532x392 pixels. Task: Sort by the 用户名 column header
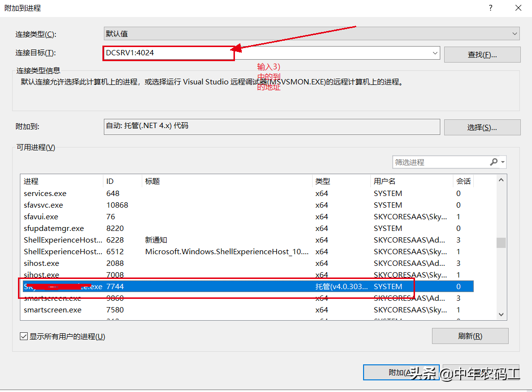[412, 181]
